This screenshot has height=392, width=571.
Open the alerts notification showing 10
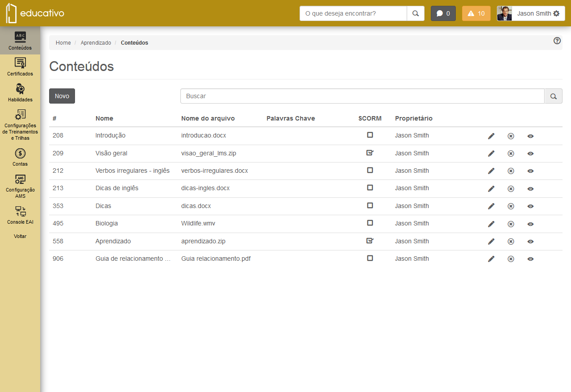pos(476,13)
